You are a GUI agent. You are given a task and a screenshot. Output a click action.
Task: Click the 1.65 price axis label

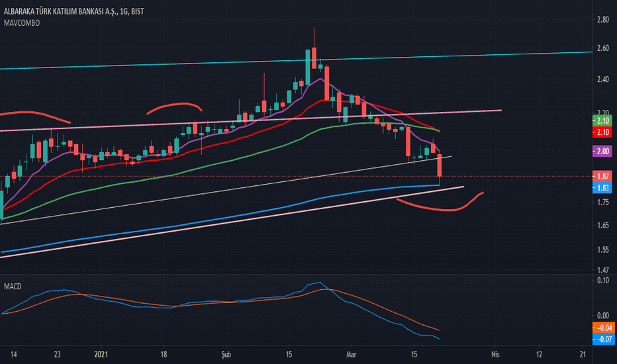coord(603,226)
